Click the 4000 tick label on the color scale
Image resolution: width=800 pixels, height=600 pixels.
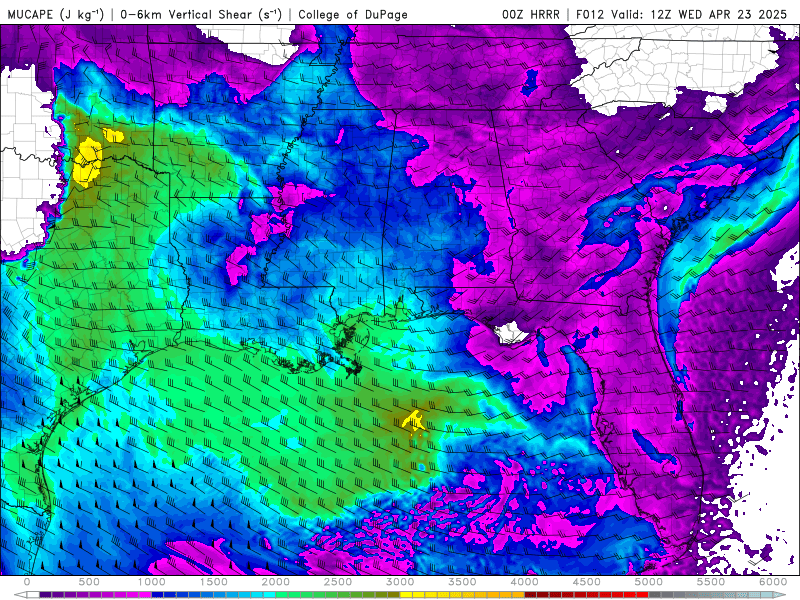(x=525, y=581)
